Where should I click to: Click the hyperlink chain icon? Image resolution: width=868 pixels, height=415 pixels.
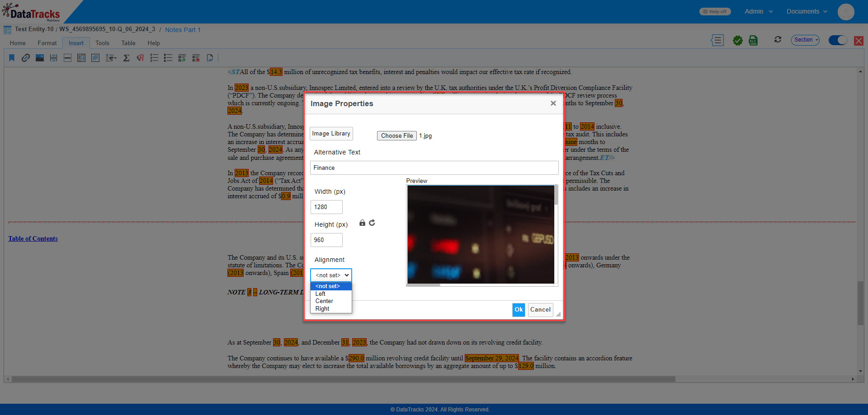click(26, 58)
